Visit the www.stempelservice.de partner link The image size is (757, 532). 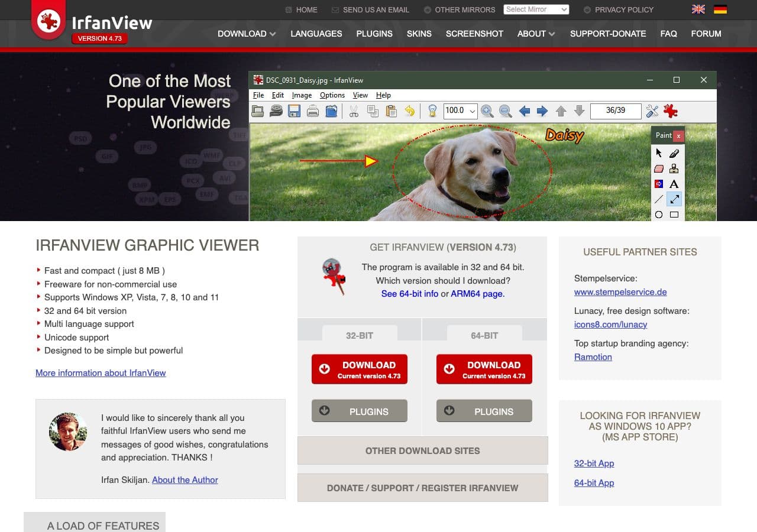tap(620, 292)
